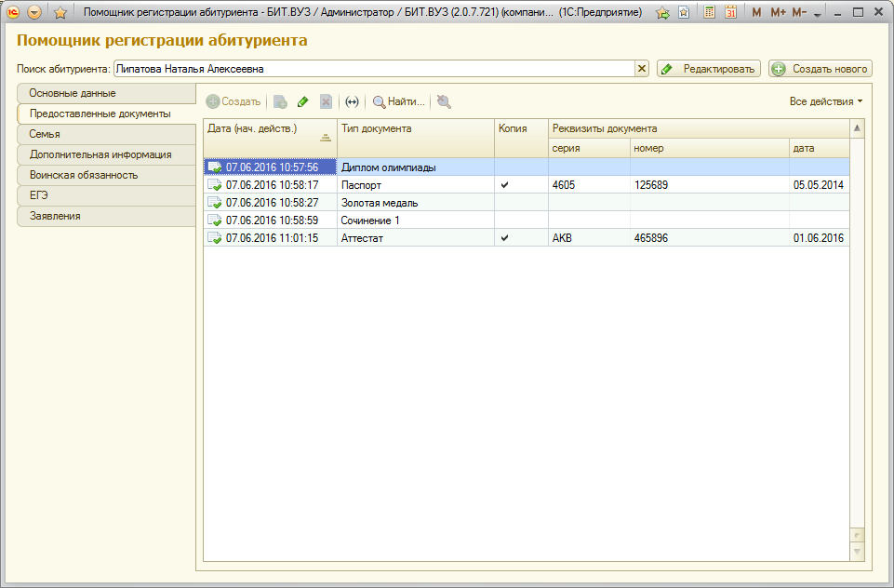Click the M- memory subtract button
Image resolution: width=894 pixels, height=588 pixels.
click(799, 12)
